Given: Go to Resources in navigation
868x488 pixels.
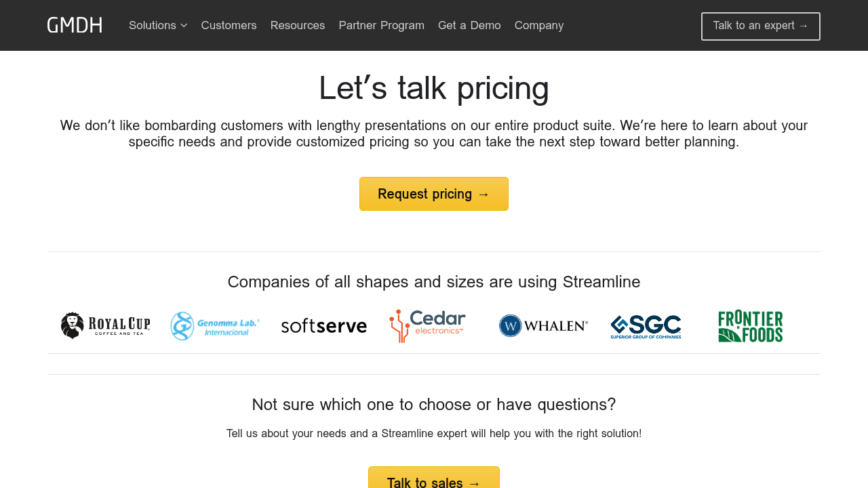Looking at the screenshot, I should [298, 26].
